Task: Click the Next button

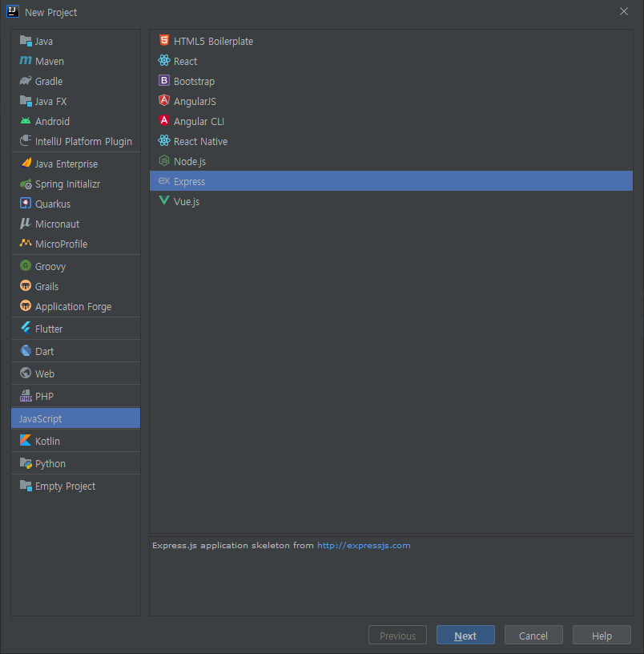Action: 465,636
